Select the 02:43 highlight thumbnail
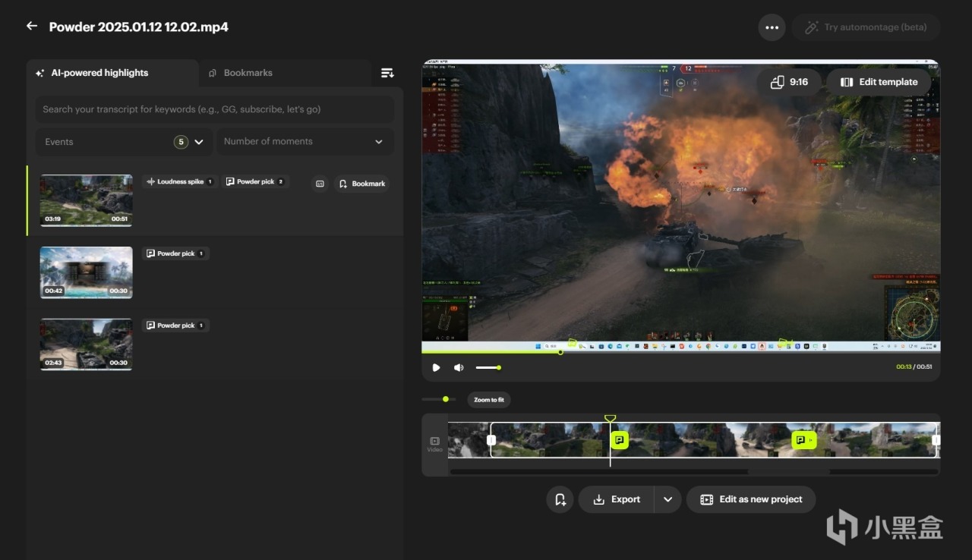The height and width of the screenshot is (560, 972). coord(86,344)
